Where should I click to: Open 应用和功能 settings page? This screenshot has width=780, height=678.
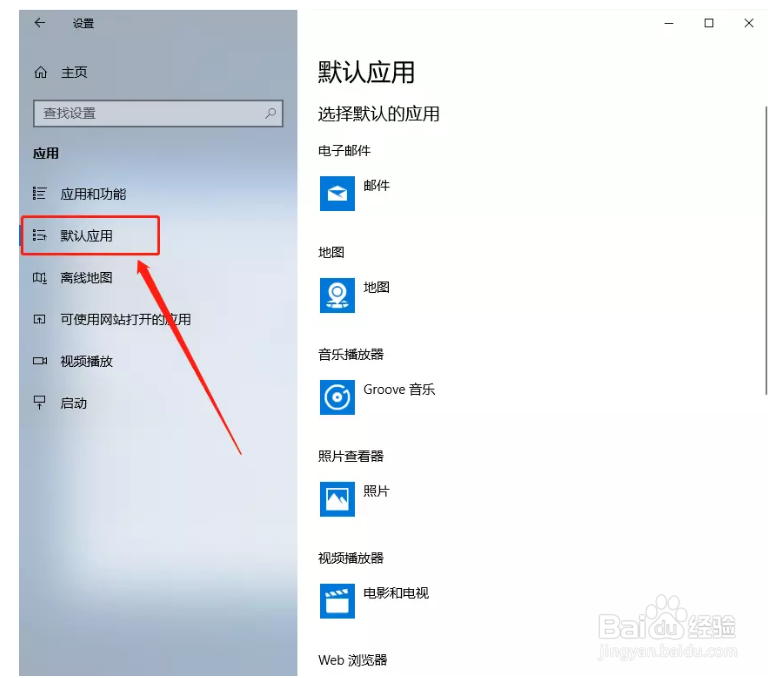coord(93,194)
